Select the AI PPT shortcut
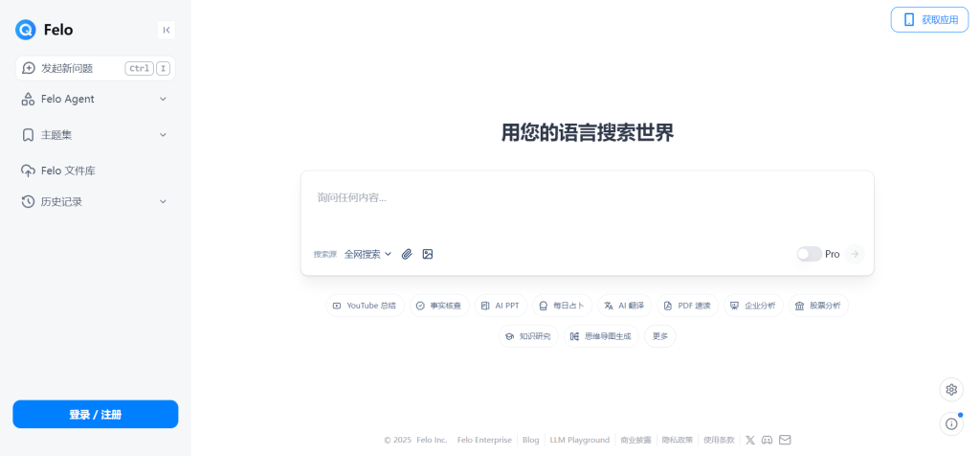The height and width of the screenshot is (456, 980). tap(501, 306)
